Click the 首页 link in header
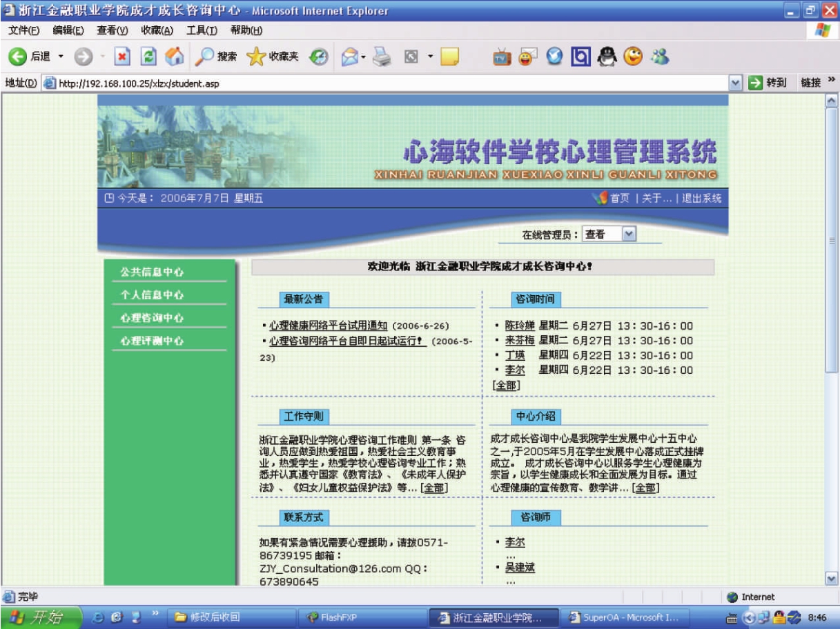Viewport: 840px width, 629px height. click(x=619, y=199)
